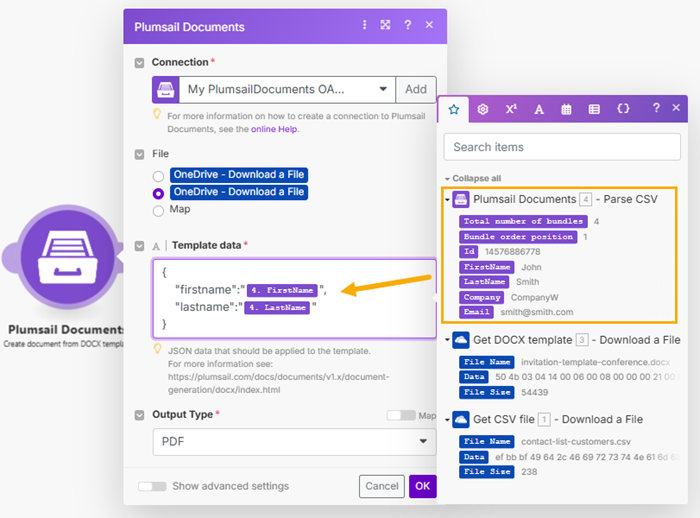The width and height of the screenshot is (700, 518).
Task: Click the Cancel button
Action: [x=382, y=486]
